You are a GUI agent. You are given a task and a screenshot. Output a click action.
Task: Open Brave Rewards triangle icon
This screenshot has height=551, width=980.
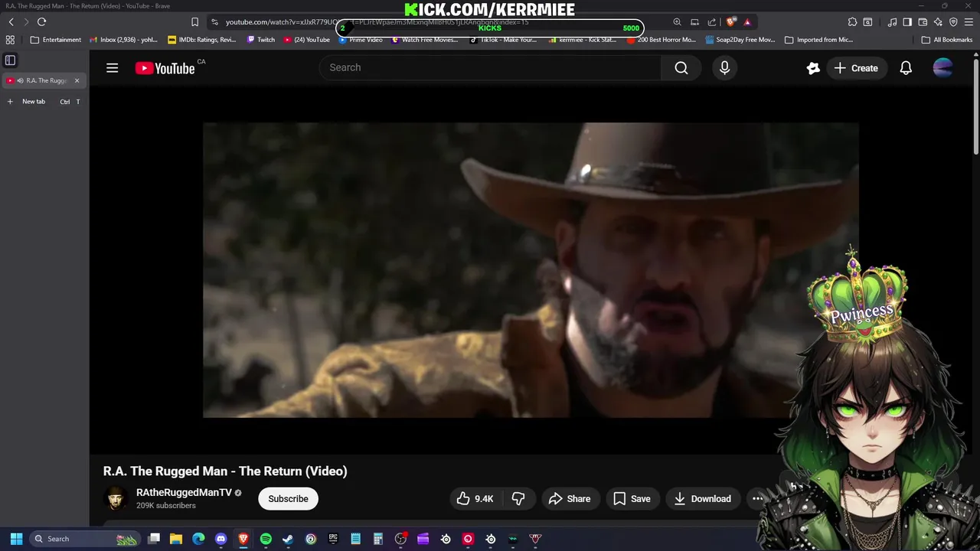pyautogui.click(x=747, y=22)
